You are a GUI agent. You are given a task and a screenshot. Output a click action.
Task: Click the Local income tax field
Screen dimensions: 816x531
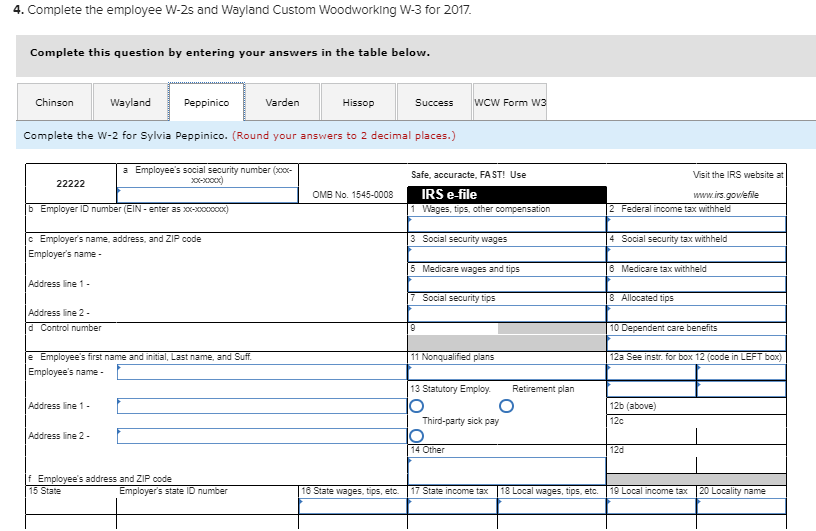[652, 507]
